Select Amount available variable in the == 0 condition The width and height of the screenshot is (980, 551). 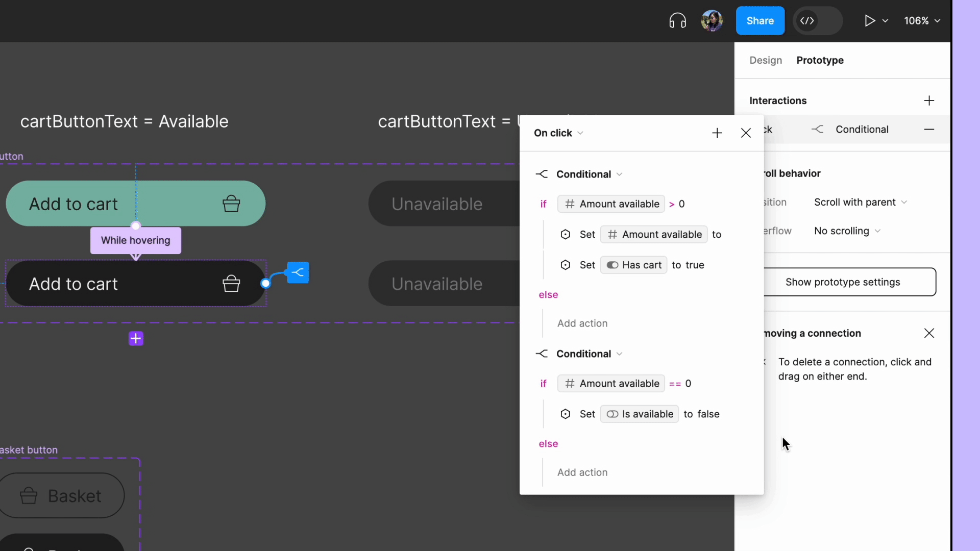click(611, 384)
